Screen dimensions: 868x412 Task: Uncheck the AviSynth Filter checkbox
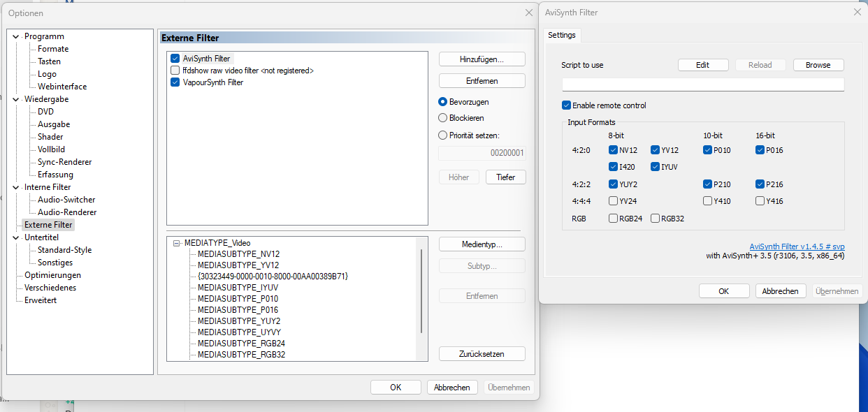[175, 59]
